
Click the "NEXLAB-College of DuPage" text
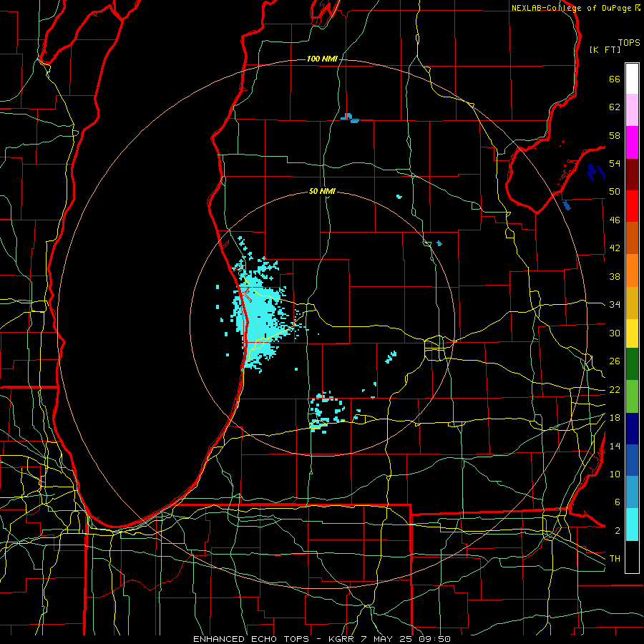571,8
